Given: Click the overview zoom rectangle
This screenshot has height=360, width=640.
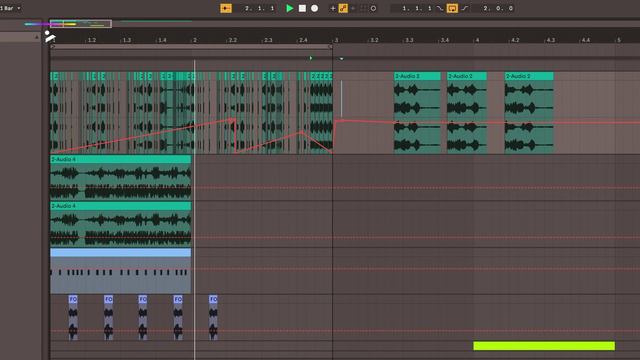Looking at the screenshot, I should coord(81,24).
